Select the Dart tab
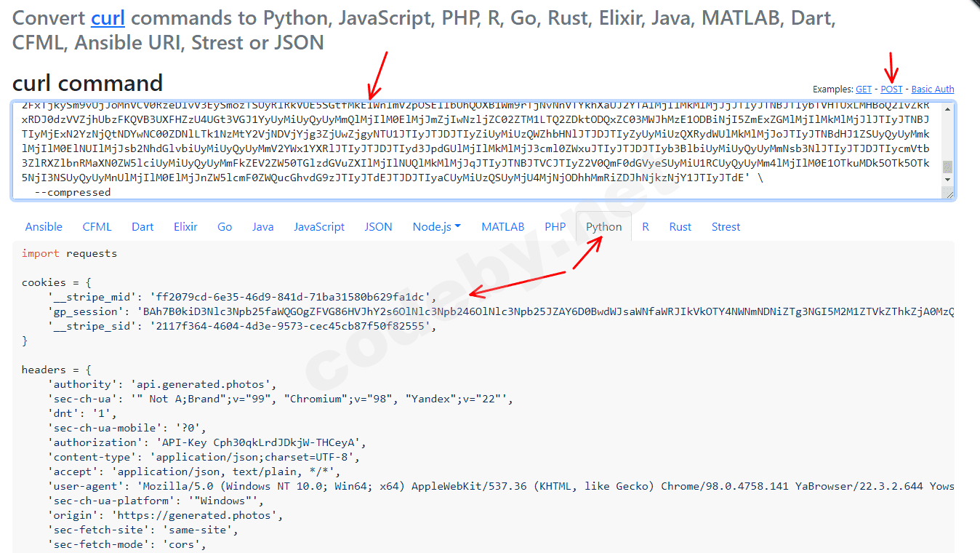980x553 pixels. [x=142, y=227]
